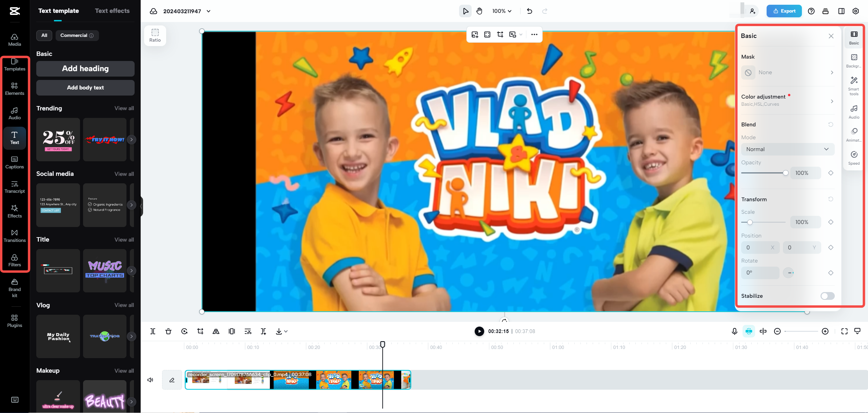
Task: Select the Text panel in the sidebar
Action: (14, 138)
